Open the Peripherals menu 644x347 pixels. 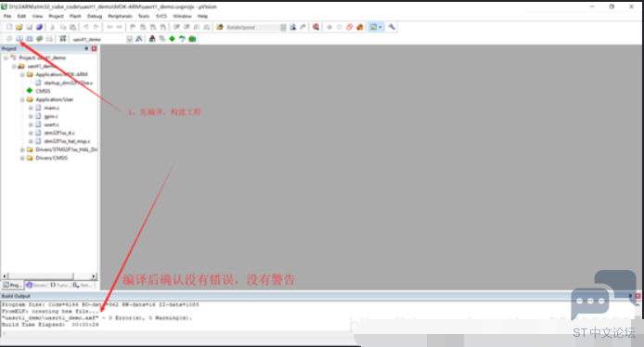click(x=120, y=16)
